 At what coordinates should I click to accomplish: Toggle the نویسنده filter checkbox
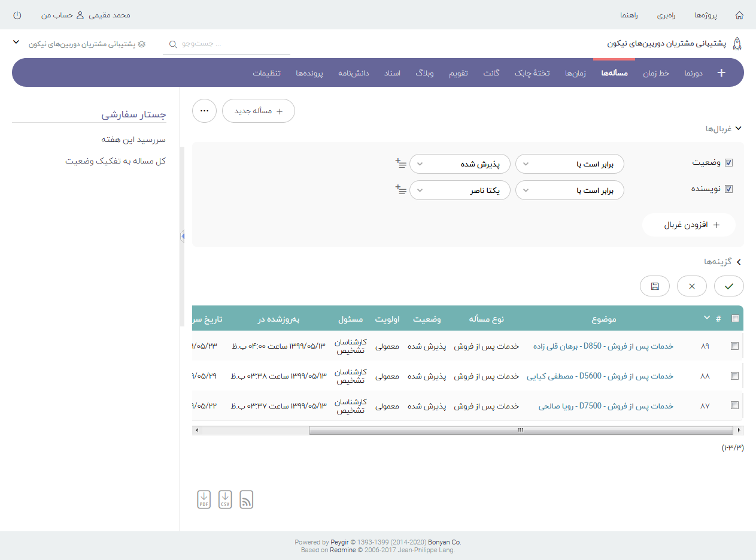728,189
